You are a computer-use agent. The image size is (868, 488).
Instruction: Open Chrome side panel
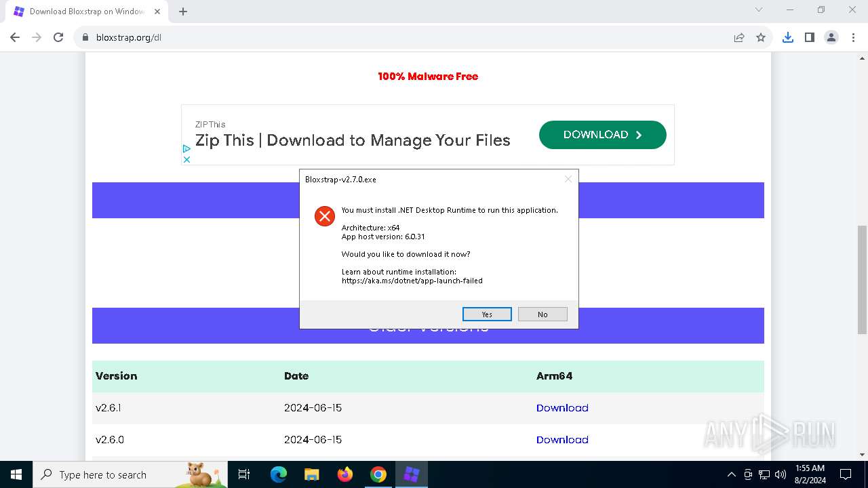coord(810,37)
